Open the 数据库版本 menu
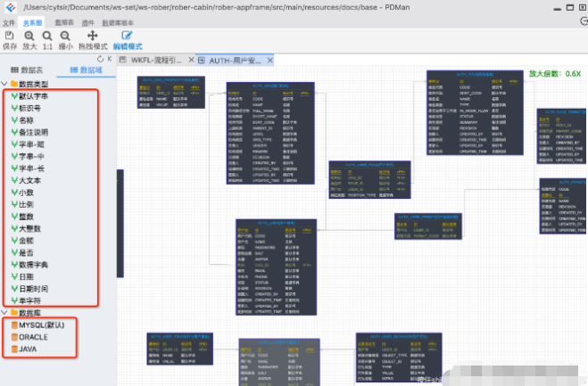This screenshot has width=588, height=386. pos(118,23)
